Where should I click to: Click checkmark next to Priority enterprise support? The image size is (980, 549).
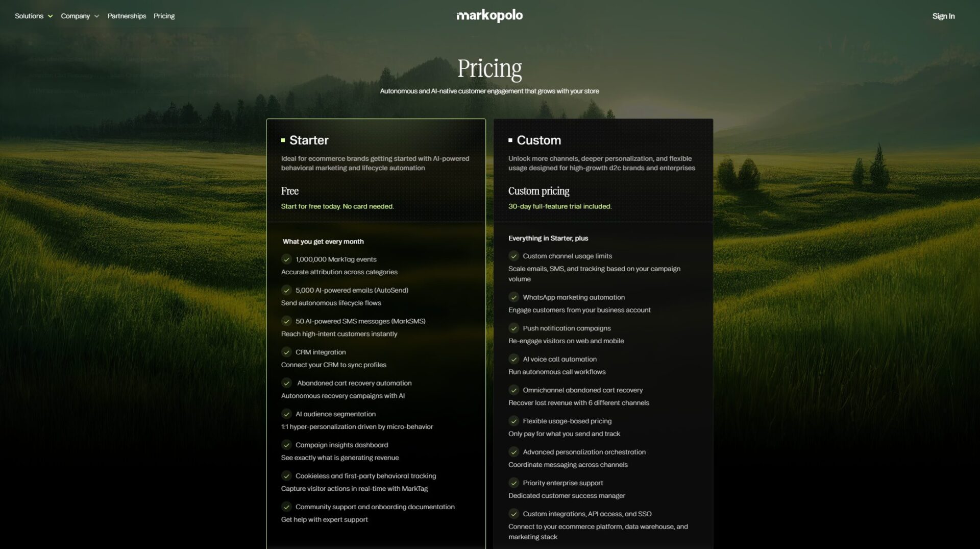click(x=514, y=483)
